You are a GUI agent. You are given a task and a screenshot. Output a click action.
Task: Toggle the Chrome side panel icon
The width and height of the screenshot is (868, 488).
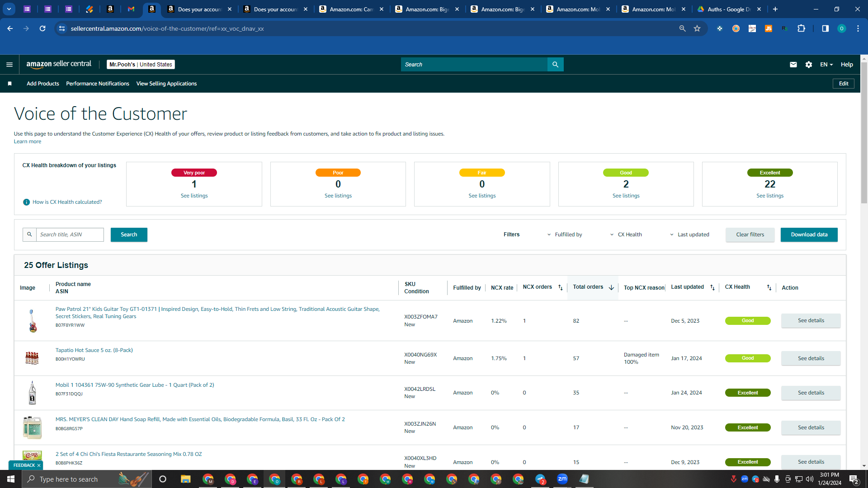(x=825, y=28)
